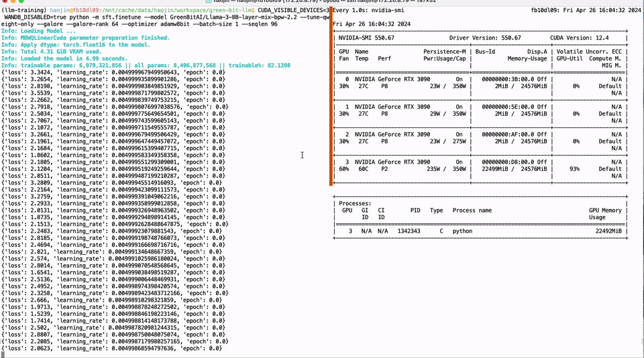Screen dimensions: 644x358
Task: Click the "NVIDIA-SMI 550.67" version text
Action: [367, 38]
